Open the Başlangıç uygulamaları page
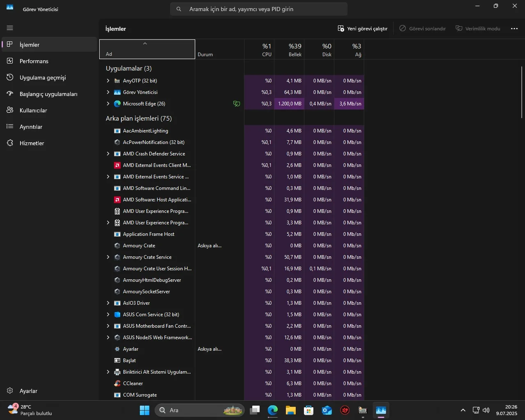The width and height of the screenshot is (525, 420). pos(48,94)
